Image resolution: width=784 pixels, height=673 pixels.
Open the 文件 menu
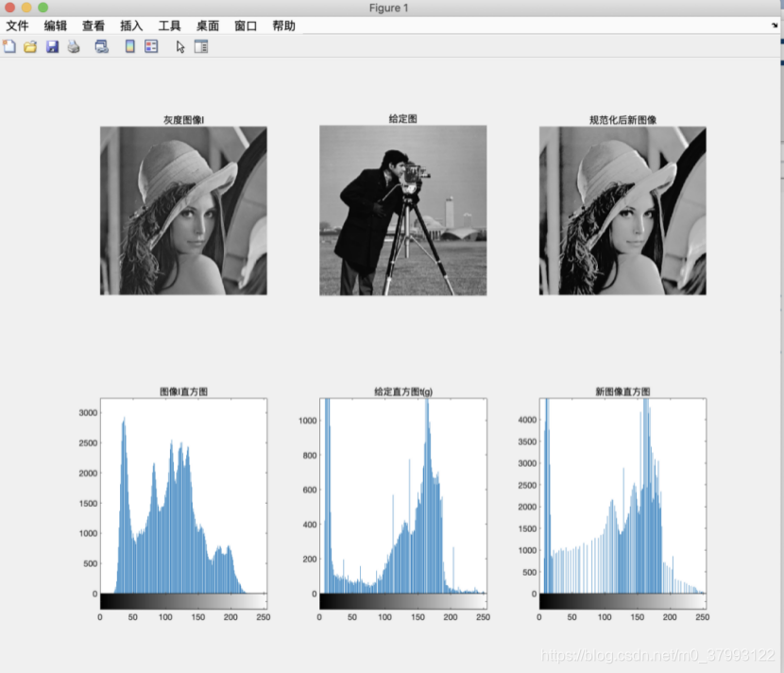click(18, 26)
